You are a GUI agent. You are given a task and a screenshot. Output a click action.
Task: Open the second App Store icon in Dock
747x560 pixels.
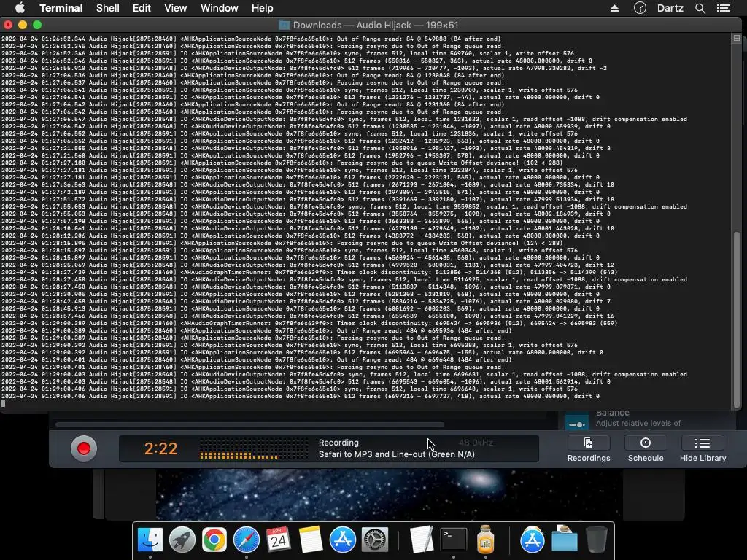point(532,540)
